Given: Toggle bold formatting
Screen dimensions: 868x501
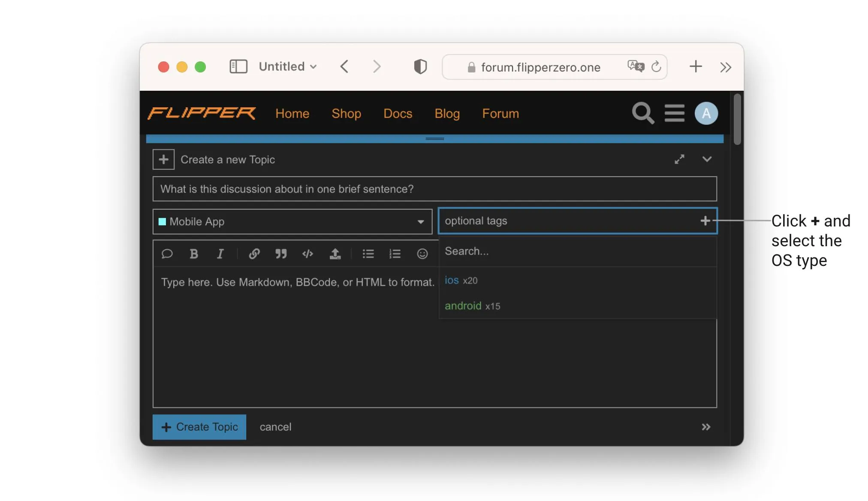Looking at the screenshot, I should click(x=194, y=254).
